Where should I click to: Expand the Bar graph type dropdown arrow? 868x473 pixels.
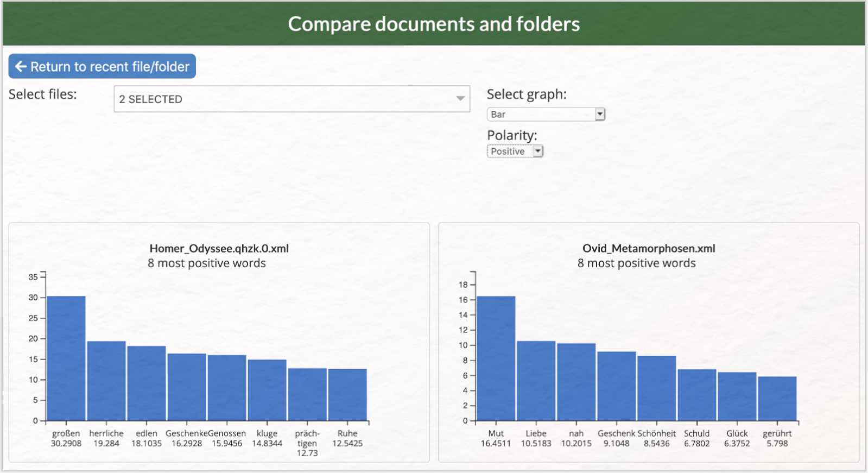coord(600,114)
